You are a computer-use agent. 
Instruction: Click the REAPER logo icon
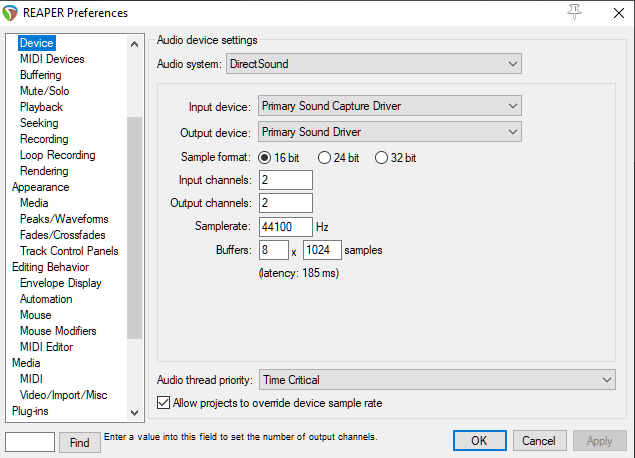pyautogui.click(x=10, y=13)
